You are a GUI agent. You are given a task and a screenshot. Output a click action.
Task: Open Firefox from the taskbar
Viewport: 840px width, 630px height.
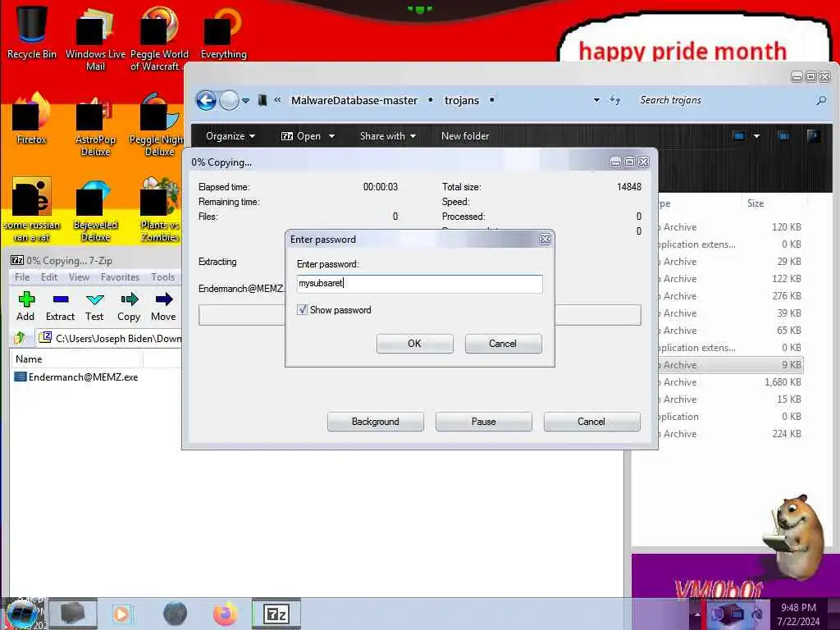tap(225, 614)
